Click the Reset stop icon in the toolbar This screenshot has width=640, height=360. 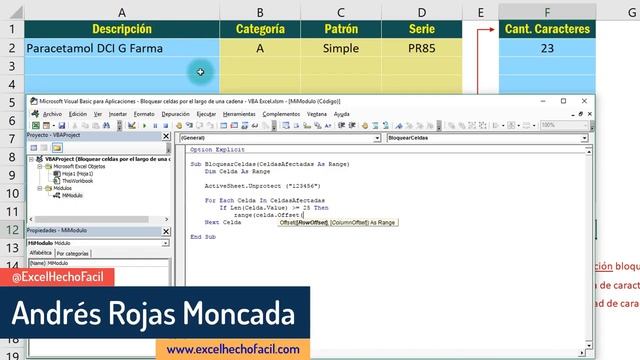click(x=166, y=126)
